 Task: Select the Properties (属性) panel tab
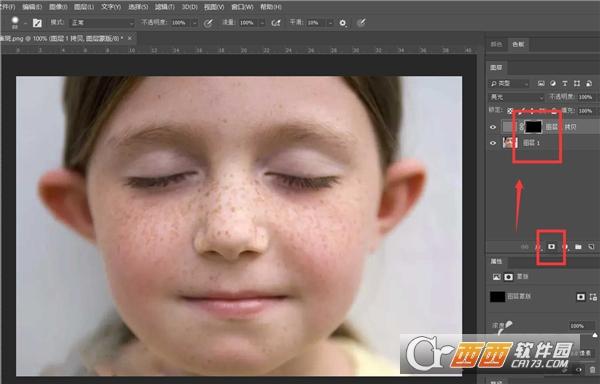tap(496, 262)
